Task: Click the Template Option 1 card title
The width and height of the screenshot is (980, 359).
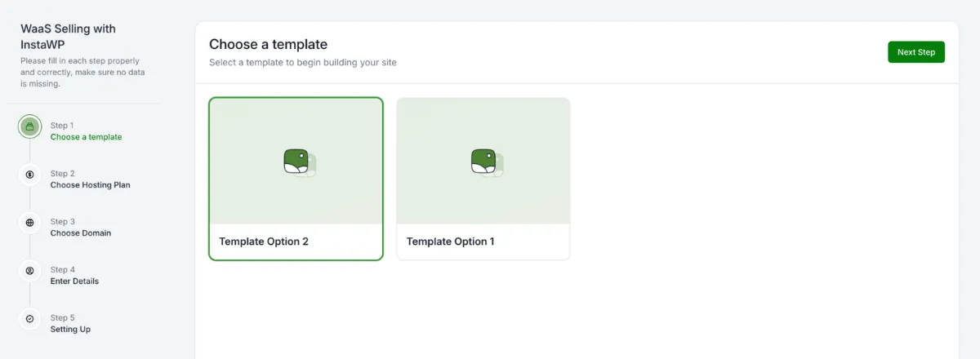Action: click(x=451, y=242)
